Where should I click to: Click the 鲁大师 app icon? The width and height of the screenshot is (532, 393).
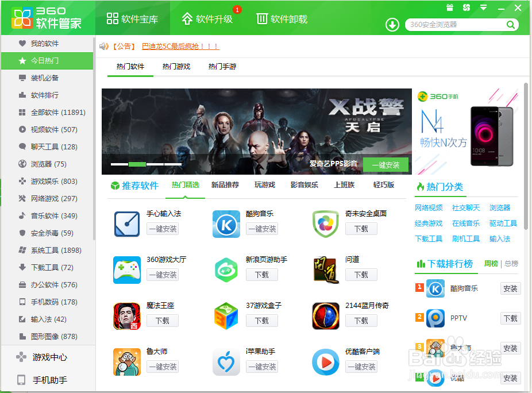(126, 362)
